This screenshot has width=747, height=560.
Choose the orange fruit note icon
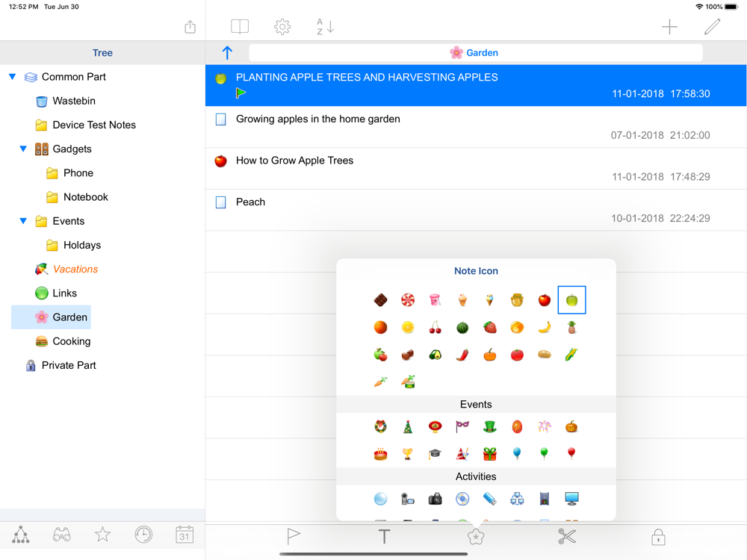point(380,328)
